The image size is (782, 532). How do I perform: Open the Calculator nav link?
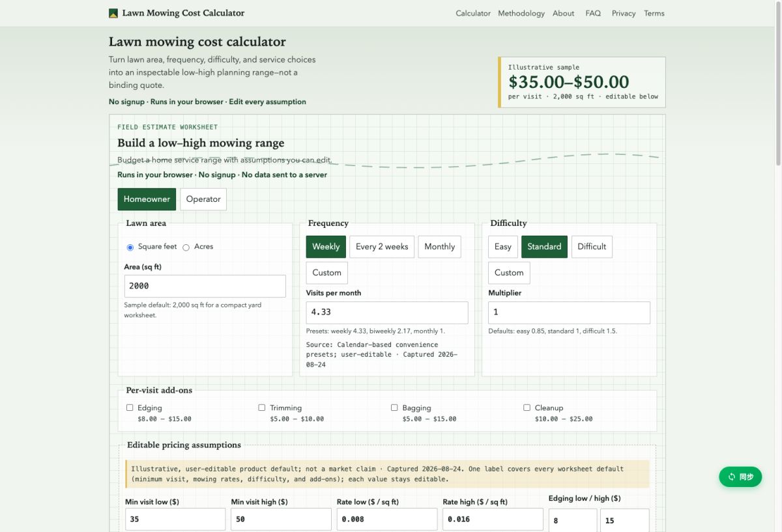(473, 13)
